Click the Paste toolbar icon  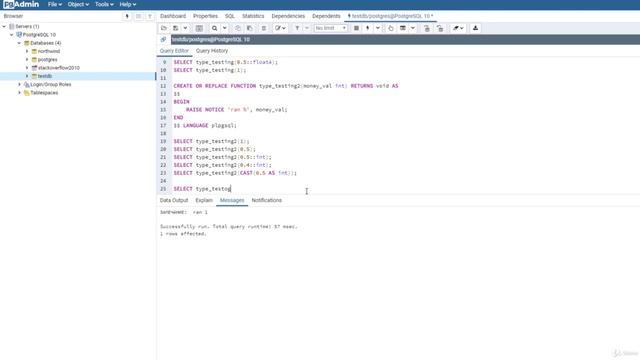pos(249,28)
